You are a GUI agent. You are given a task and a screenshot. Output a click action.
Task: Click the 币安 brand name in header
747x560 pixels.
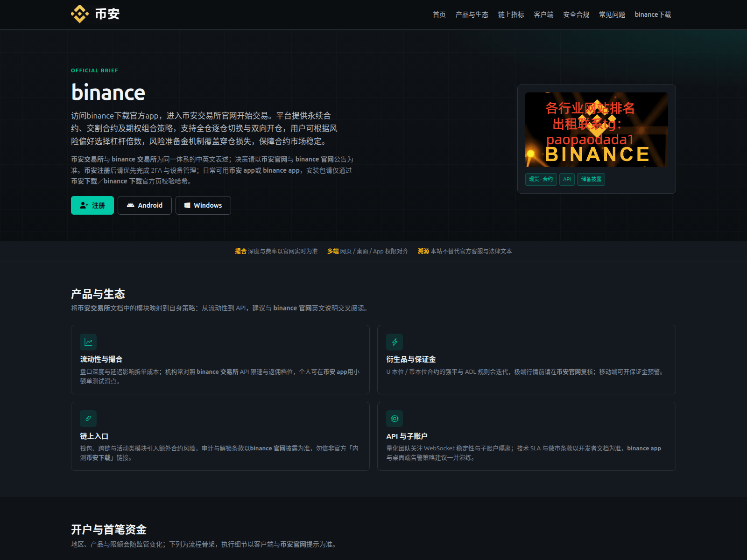point(107,14)
